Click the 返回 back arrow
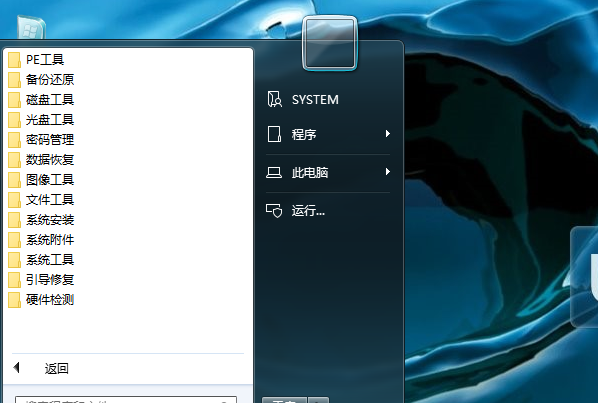598x403 pixels. coord(16,368)
